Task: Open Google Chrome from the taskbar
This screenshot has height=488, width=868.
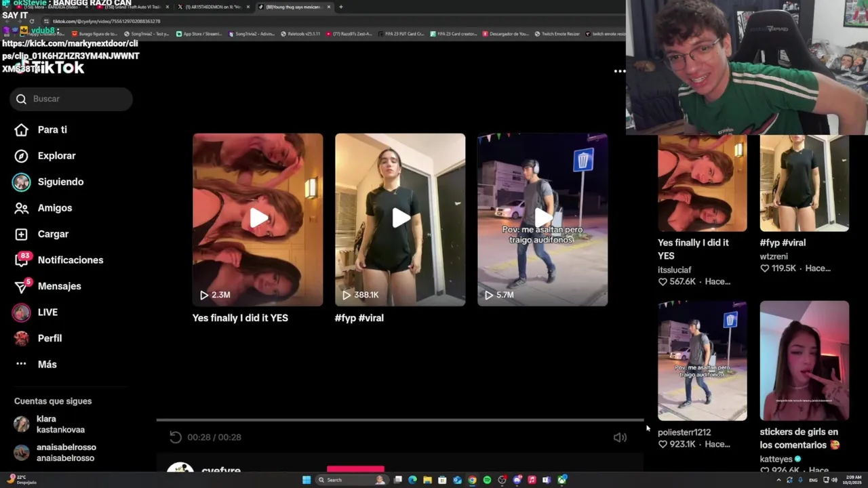Action: pos(472,480)
